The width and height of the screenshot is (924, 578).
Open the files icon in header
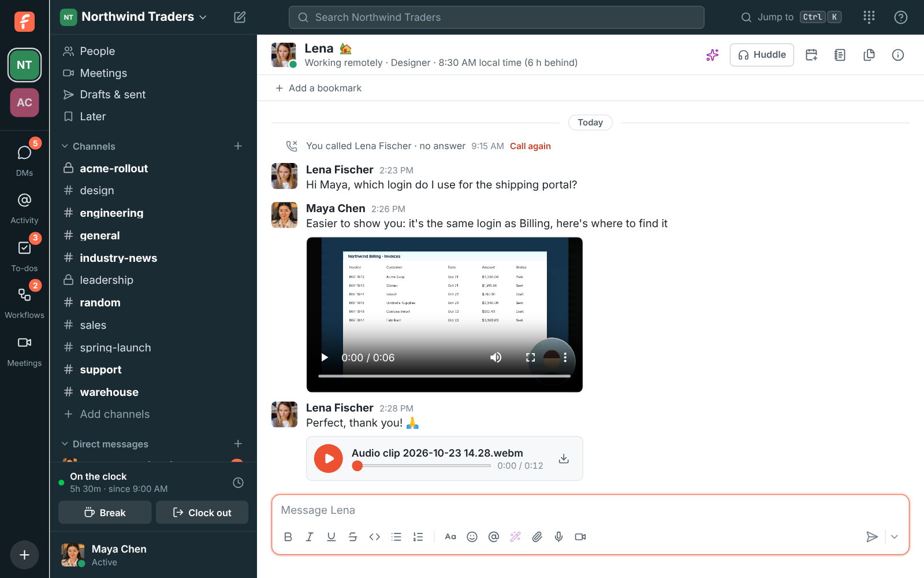click(x=869, y=55)
